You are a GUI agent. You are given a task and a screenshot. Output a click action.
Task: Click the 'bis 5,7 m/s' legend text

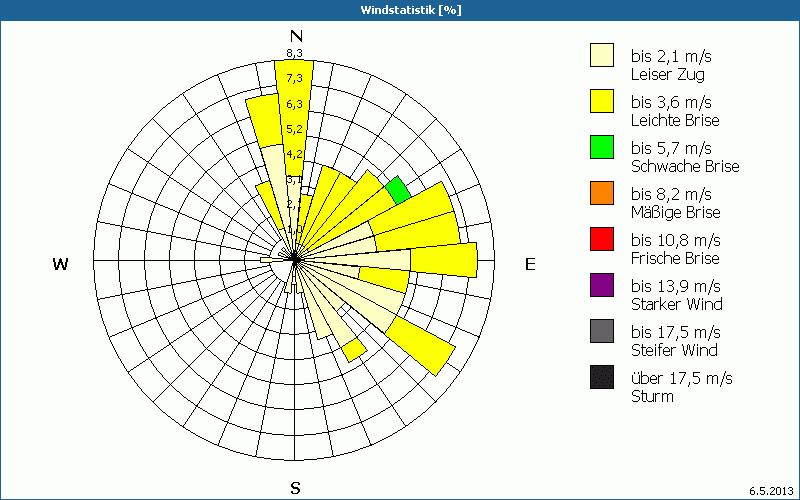671,148
